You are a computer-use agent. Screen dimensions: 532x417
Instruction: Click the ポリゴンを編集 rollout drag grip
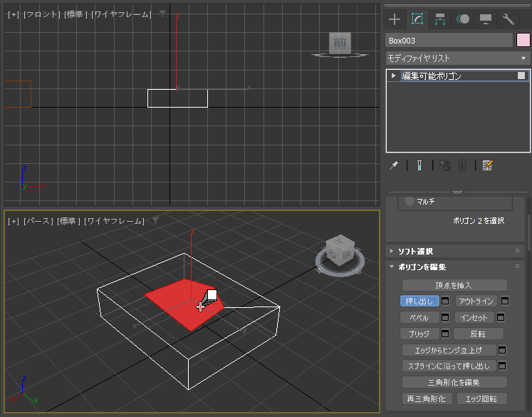pos(518,267)
